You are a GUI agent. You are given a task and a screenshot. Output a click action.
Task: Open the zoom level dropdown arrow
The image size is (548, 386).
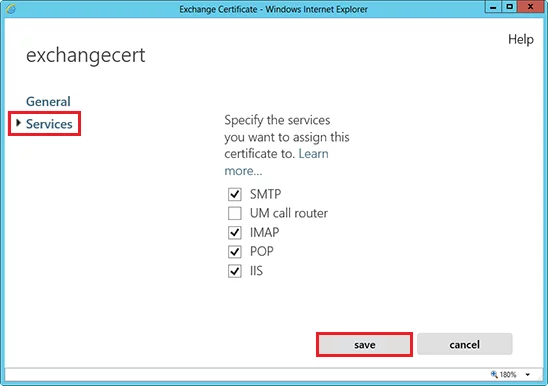pyautogui.click(x=527, y=375)
